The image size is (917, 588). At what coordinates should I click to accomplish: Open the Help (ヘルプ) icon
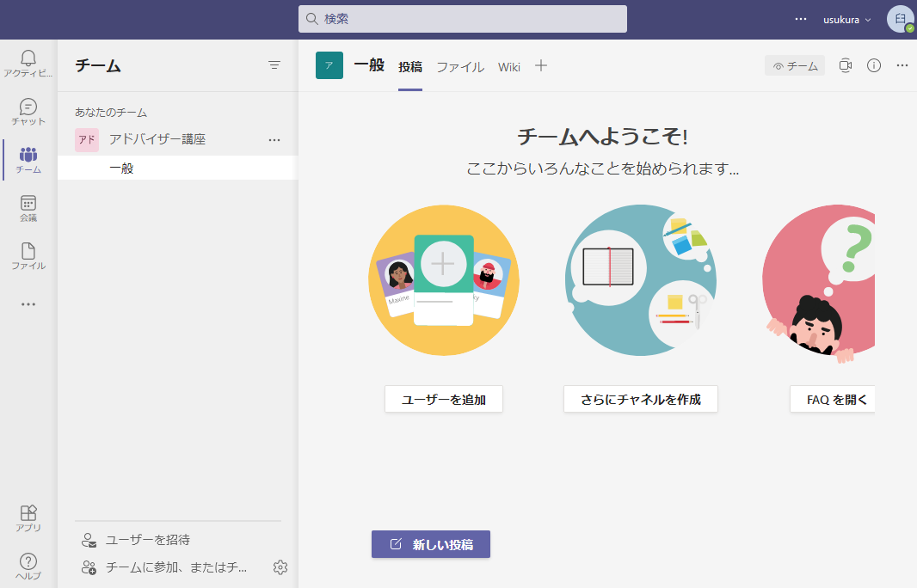(28, 564)
